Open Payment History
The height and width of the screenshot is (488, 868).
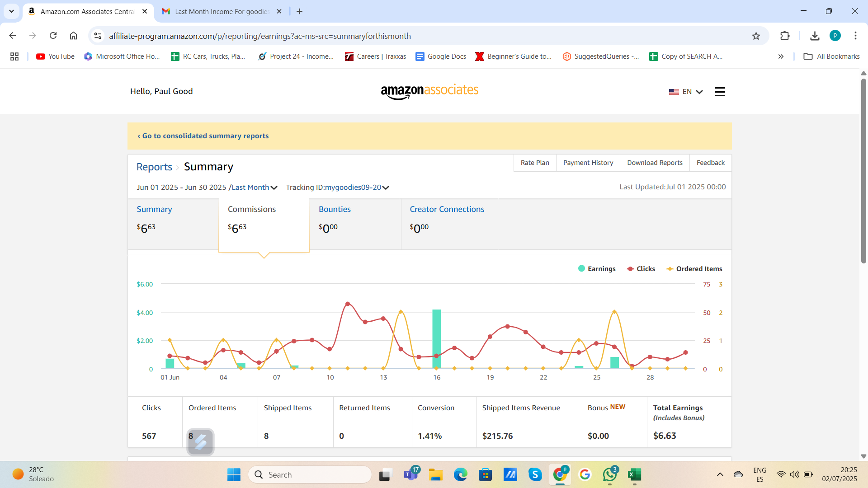point(588,163)
